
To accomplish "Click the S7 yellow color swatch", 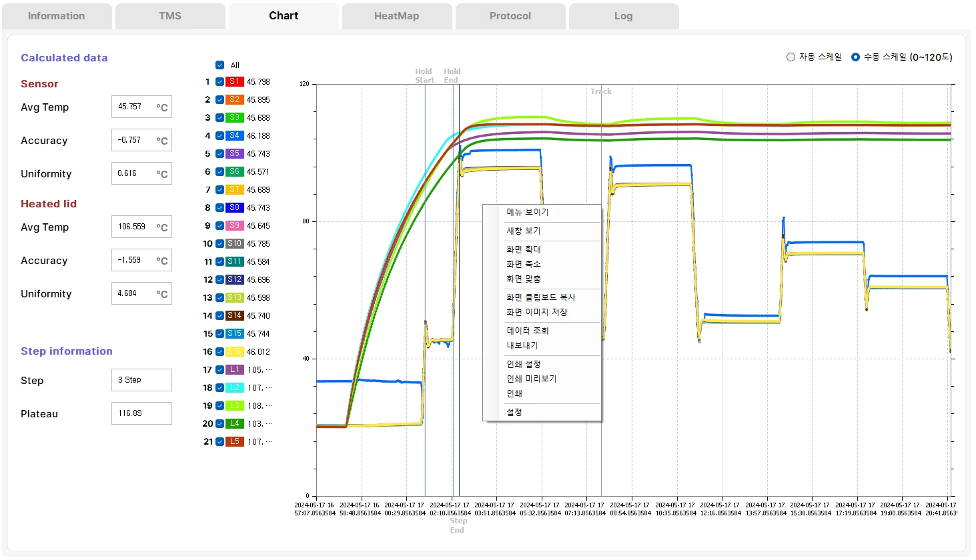I will tap(235, 190).
